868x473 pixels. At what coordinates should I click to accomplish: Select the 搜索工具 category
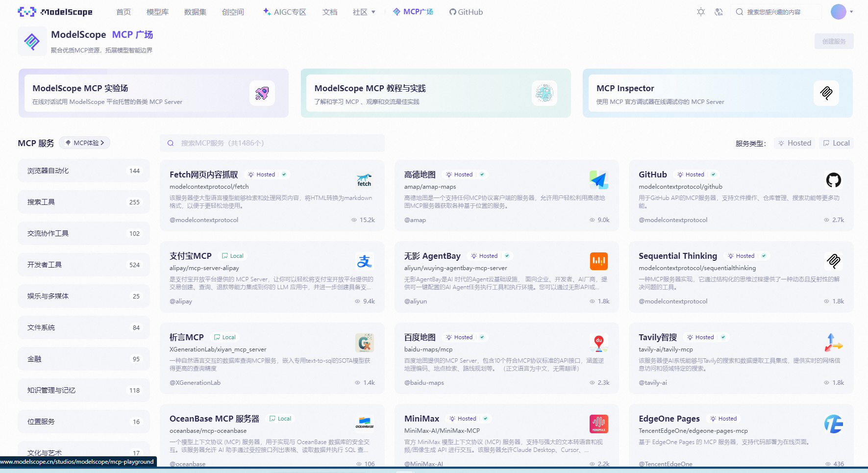pos(84,202)
